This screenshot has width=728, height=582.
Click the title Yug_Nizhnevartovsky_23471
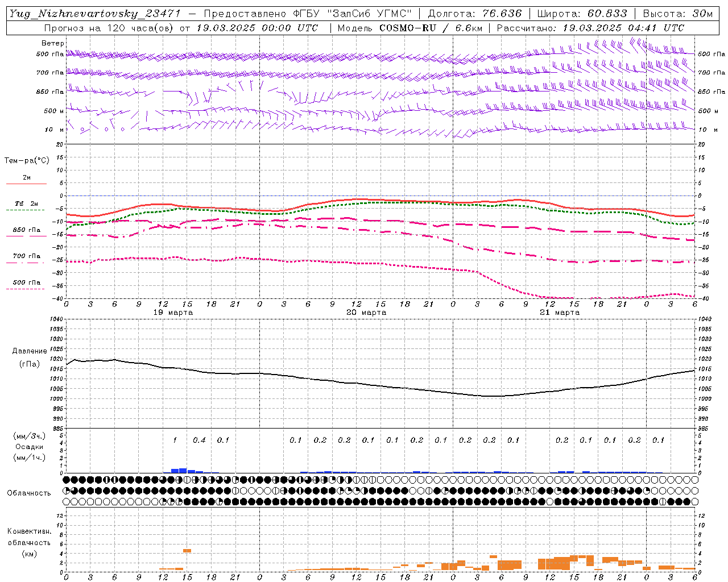95,14
